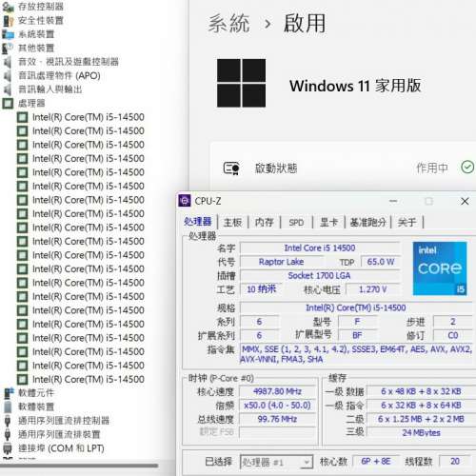Click the CPU-Z app icon in the title bar
476x476 pixels.
[185, 201]
